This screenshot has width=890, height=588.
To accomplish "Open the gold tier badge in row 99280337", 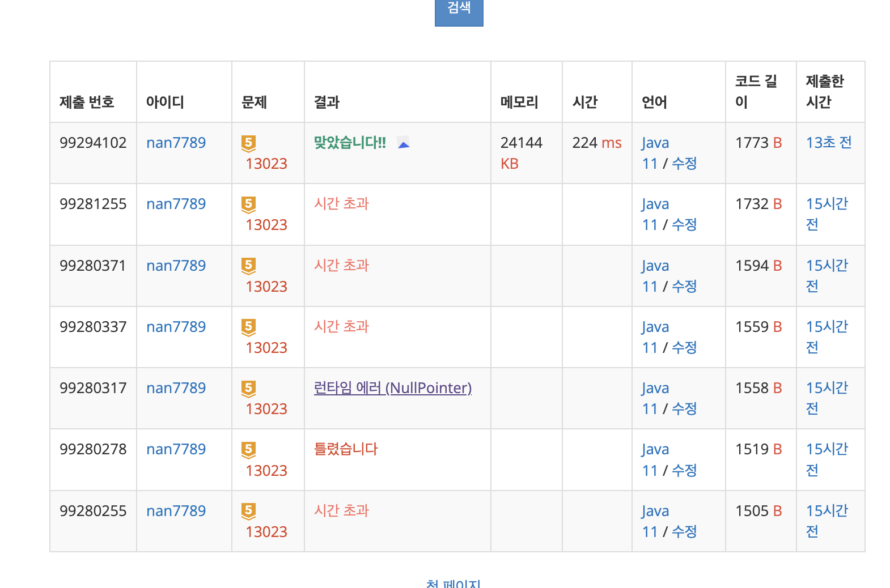I will (x=248, y=327).
